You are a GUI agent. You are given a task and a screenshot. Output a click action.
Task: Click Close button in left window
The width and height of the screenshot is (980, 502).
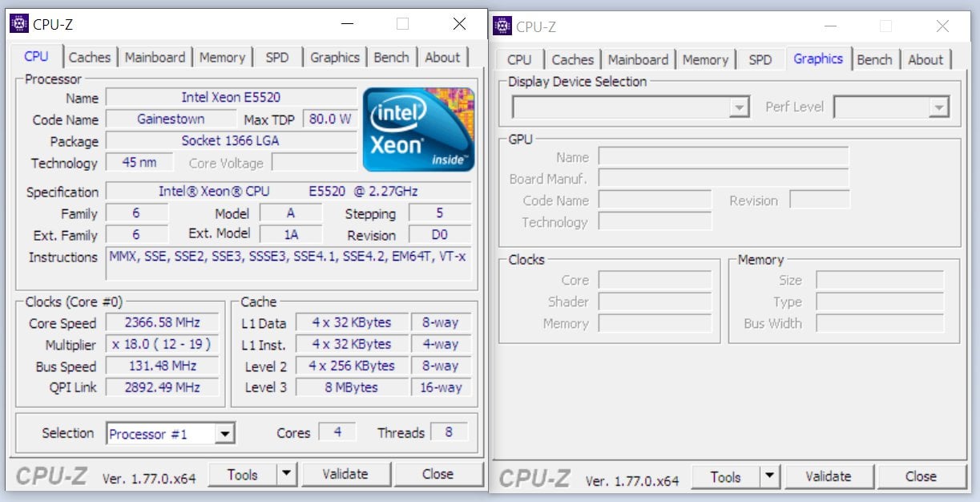click(438, 475)
